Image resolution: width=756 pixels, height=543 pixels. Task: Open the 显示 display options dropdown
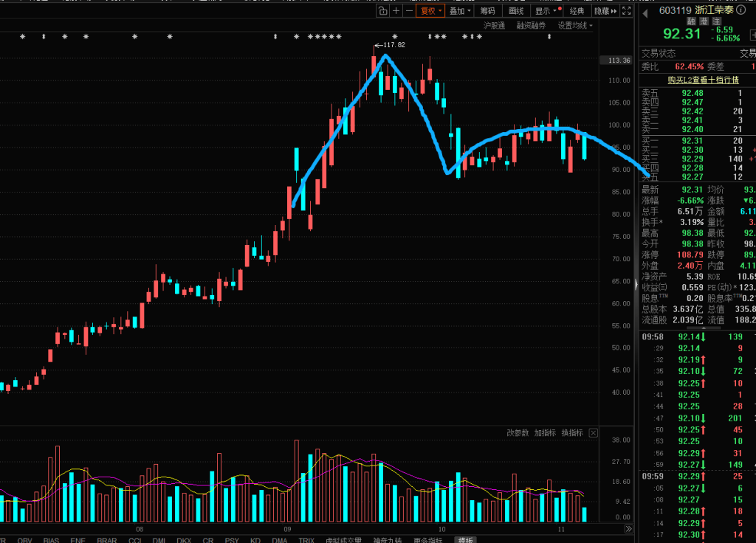coord(546,11)
